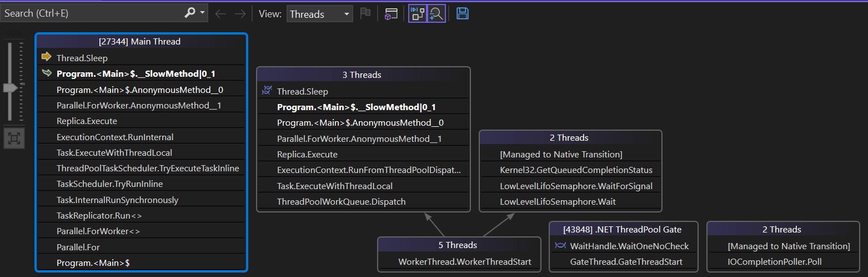The image size is (868, 277).
Task: Toggle the external code view button
Action: pos(391,14)
